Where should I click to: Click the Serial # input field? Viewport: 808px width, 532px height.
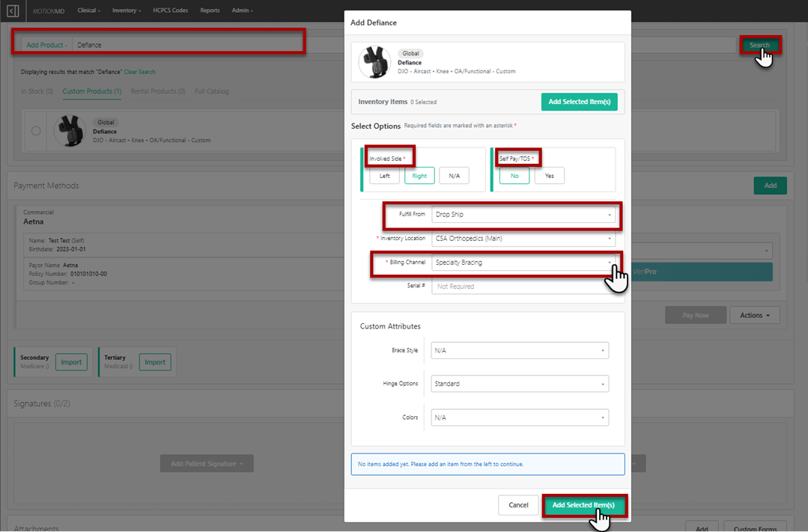[x=523, y=287]
